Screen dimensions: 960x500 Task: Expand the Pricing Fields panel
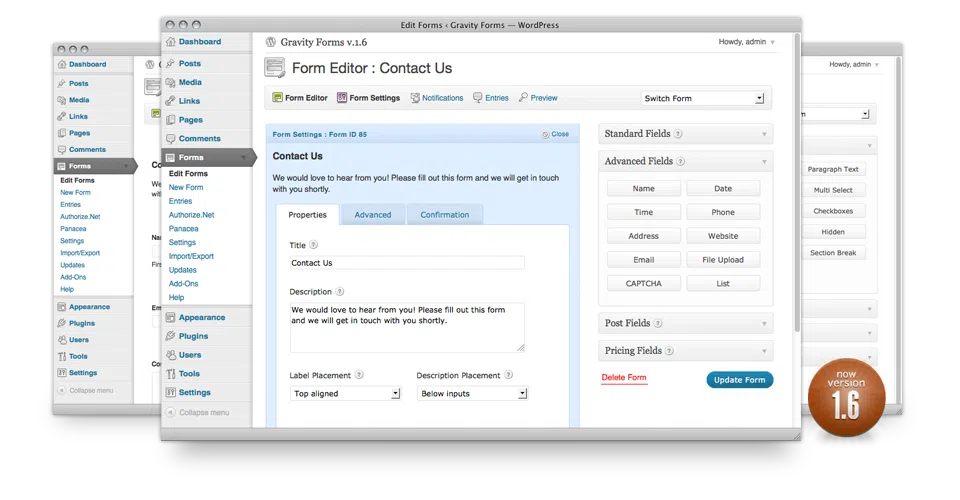(764, 351)
